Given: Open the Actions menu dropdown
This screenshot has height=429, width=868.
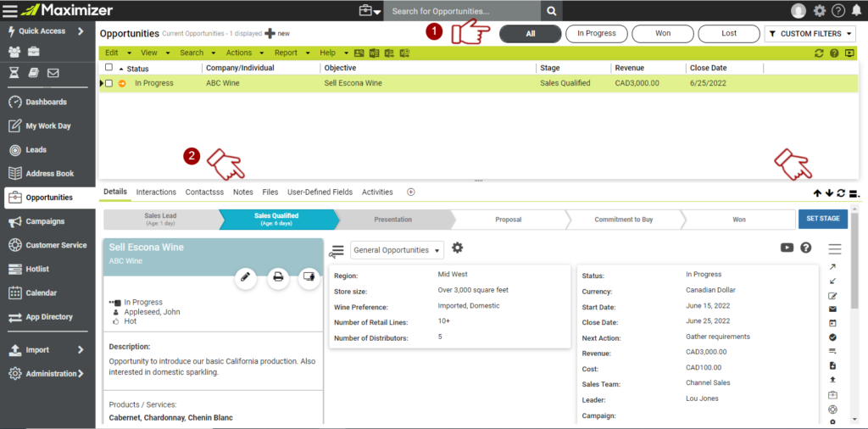Looking at the screenshot, I should [x=243, y=53].
